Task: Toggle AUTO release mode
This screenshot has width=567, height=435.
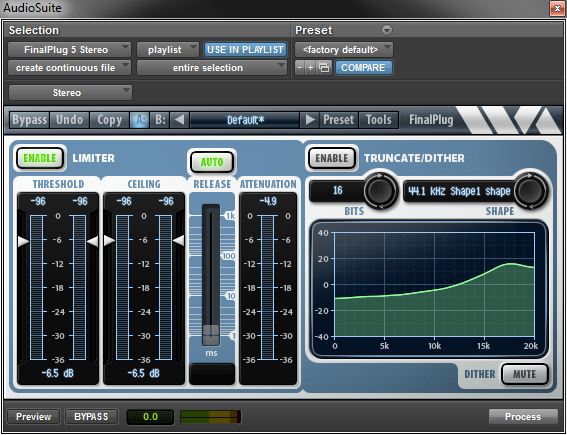Action: pos(212,162)
